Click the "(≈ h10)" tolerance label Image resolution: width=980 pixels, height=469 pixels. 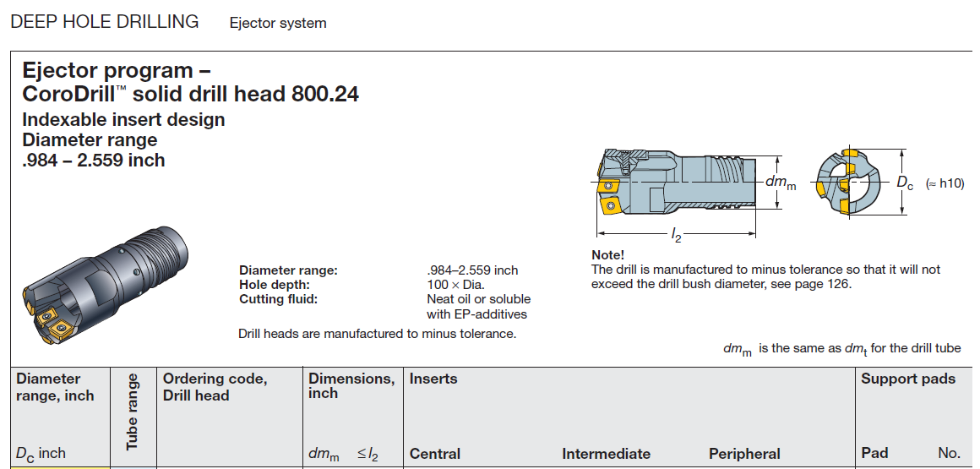(945, 184)
